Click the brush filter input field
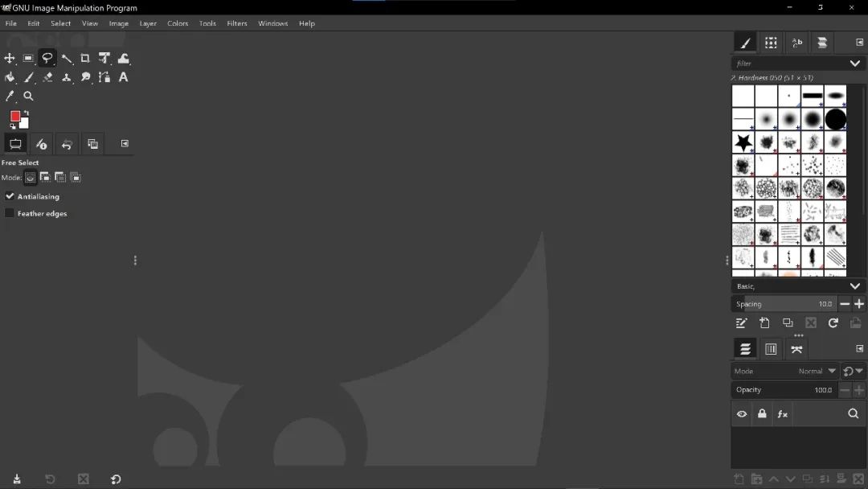 789,63
